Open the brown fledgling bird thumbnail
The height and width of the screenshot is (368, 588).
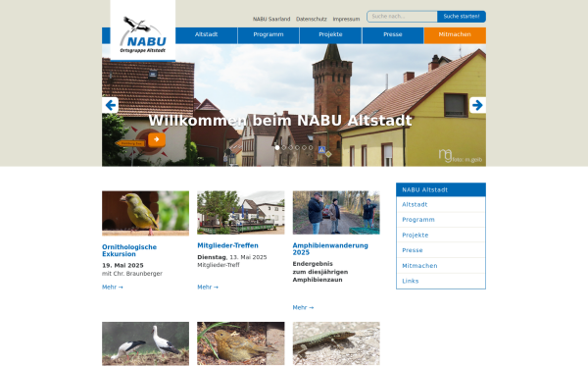[241, 343]
